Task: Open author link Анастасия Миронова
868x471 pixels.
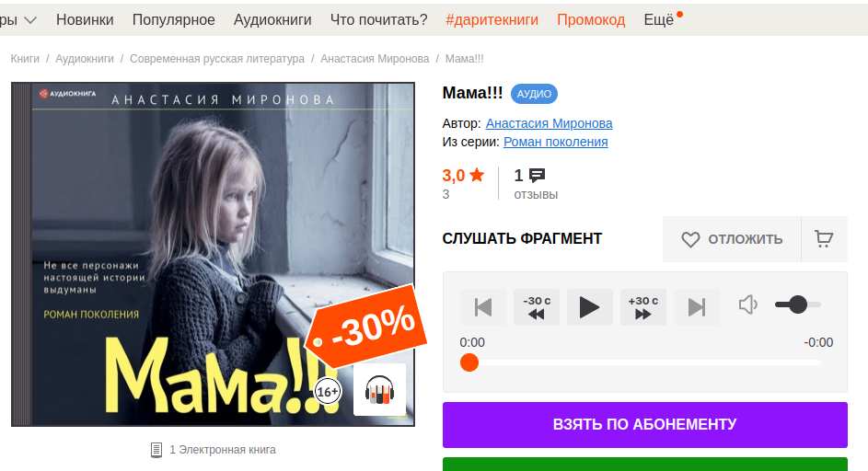Action: pyautogui.click(x=550, y=123)
